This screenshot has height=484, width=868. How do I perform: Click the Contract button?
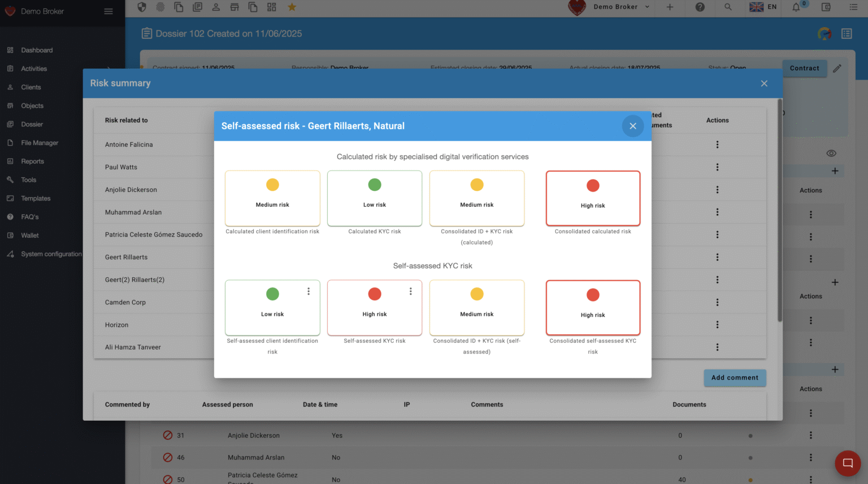point(804,68)
